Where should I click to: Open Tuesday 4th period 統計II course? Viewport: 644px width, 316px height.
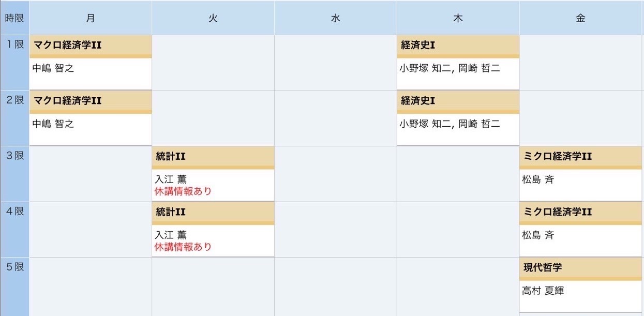(x=170, y=212)
